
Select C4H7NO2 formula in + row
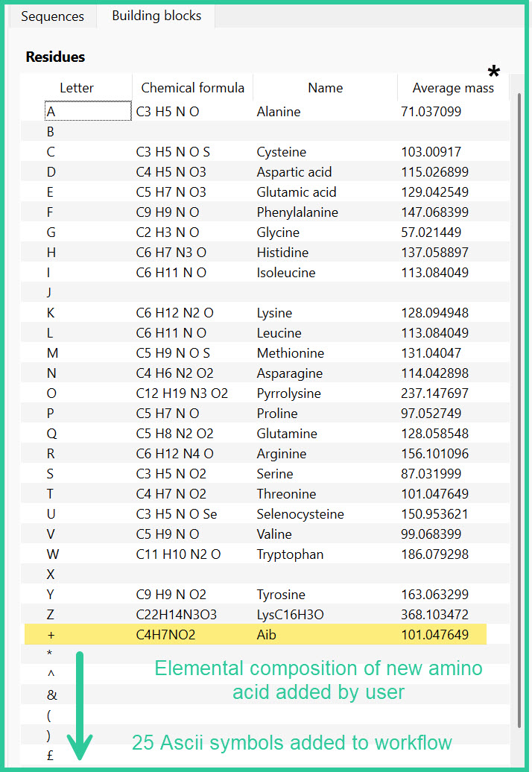[165, 635]
